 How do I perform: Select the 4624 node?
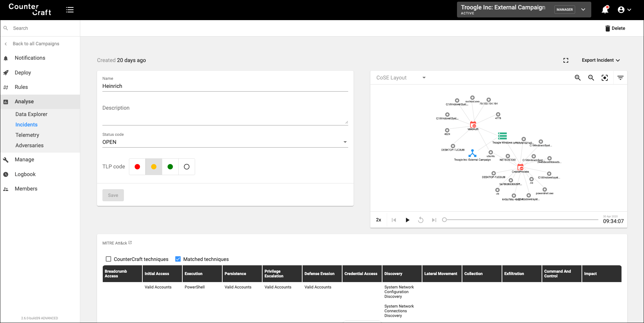click(x=447, y=130)
